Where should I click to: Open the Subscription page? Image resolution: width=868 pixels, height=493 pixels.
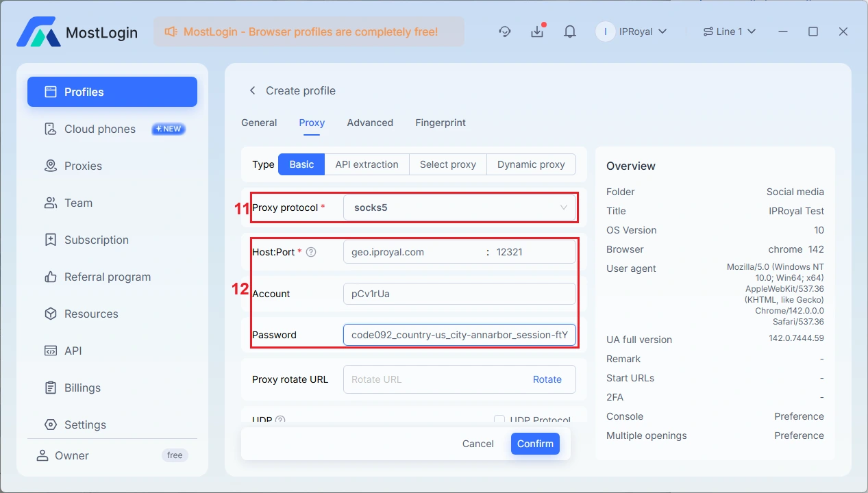[112, 240]
